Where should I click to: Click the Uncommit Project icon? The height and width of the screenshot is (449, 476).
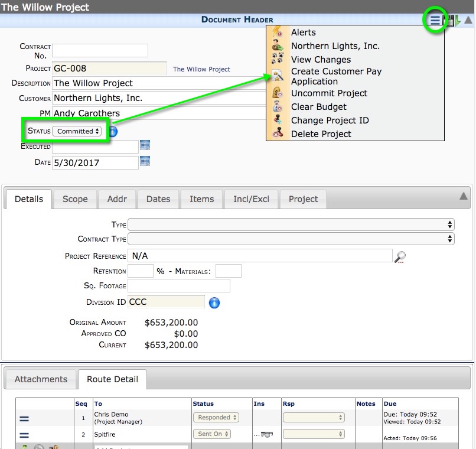click(277, 93)
